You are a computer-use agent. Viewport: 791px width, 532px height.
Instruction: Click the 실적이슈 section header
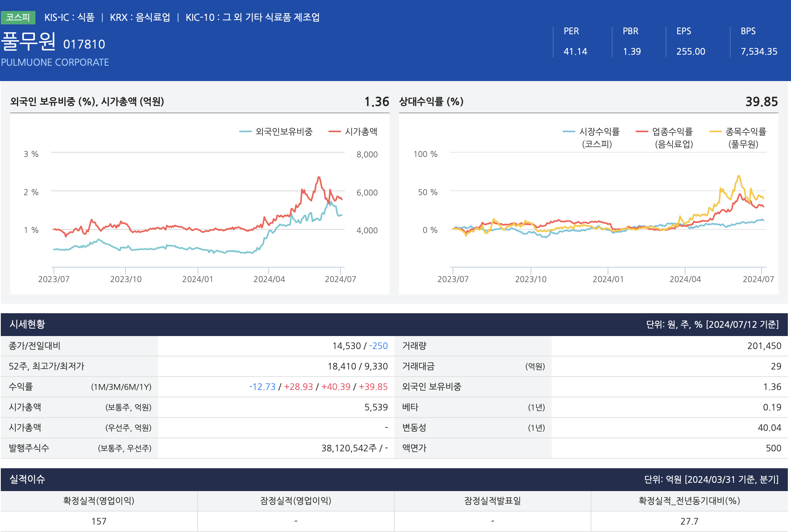coord(28,479)
